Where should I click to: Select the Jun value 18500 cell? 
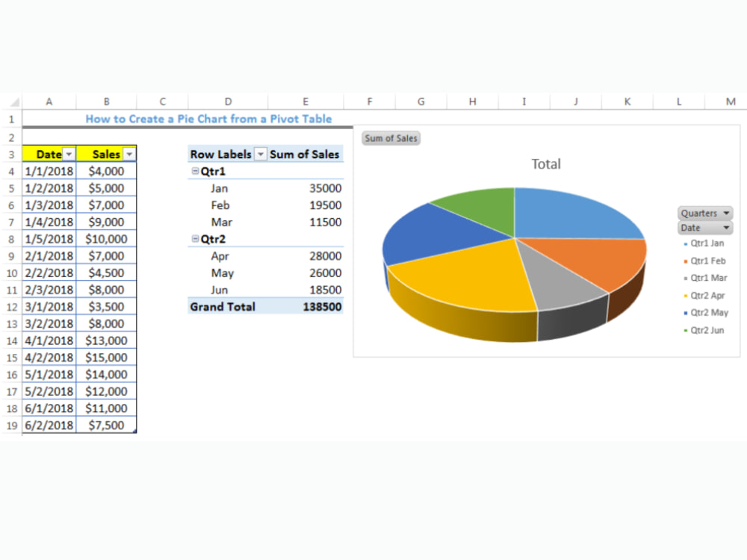[306, 290]
